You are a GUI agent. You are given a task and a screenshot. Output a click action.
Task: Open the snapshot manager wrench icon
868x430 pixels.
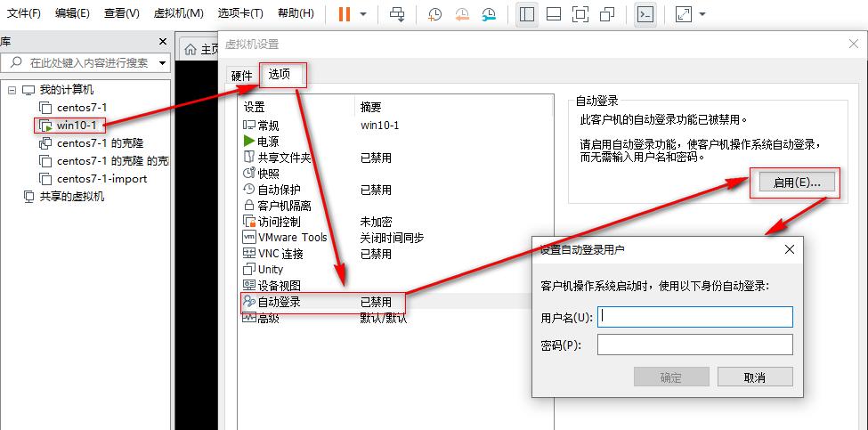coord(488,14)
